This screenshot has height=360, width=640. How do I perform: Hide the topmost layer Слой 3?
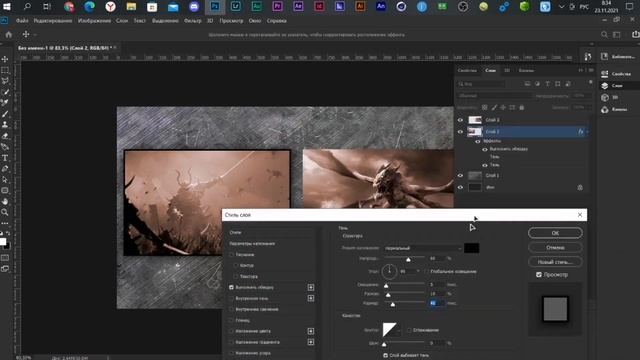(x=460, y=120)
